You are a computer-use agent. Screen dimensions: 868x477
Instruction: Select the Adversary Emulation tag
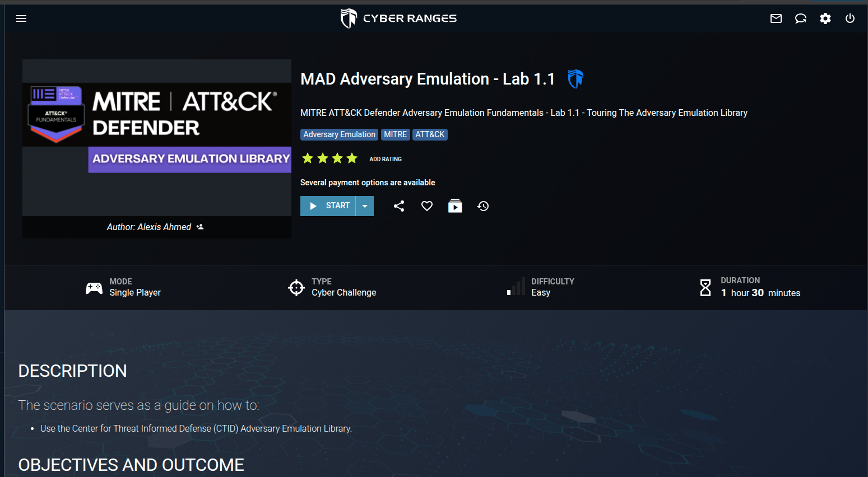click(339, 134)
